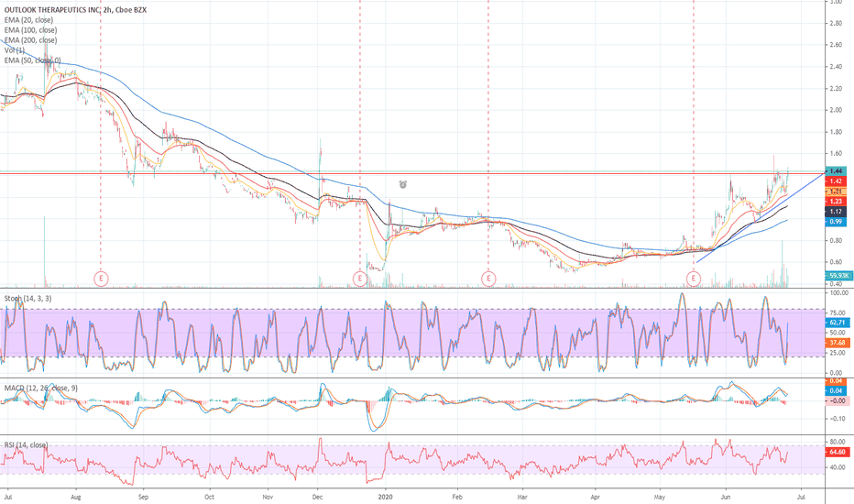Click the 2020 label on time axis
The image size is (854, 504).
click(x=385, y=497)
